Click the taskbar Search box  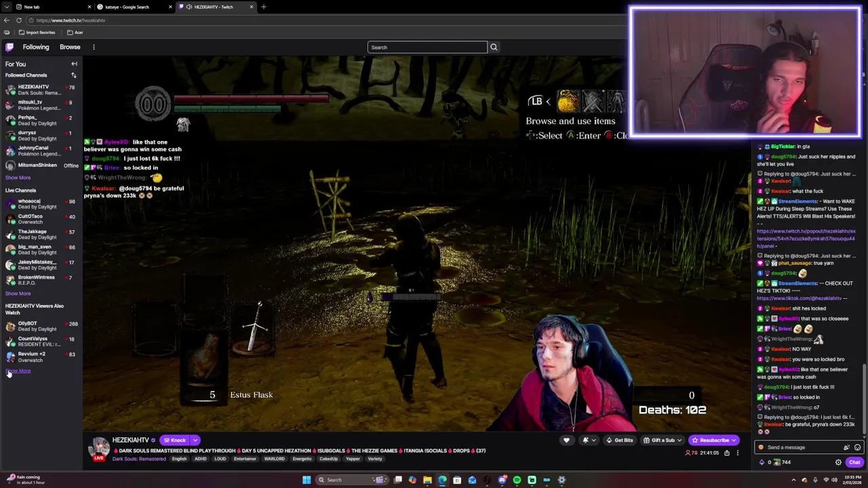point(353,480)
